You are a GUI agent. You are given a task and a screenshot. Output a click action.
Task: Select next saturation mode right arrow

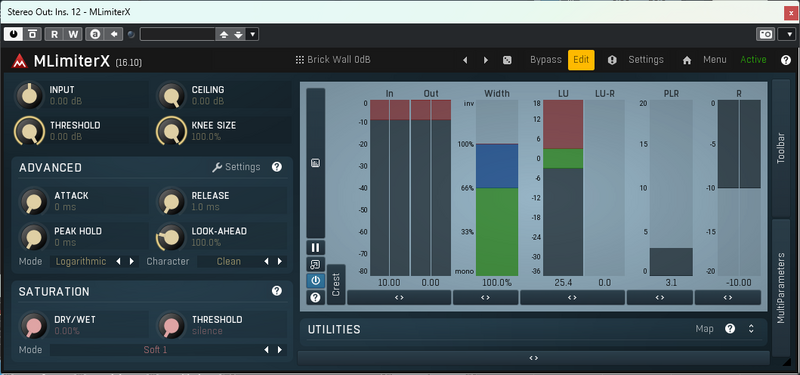[280, 349]
